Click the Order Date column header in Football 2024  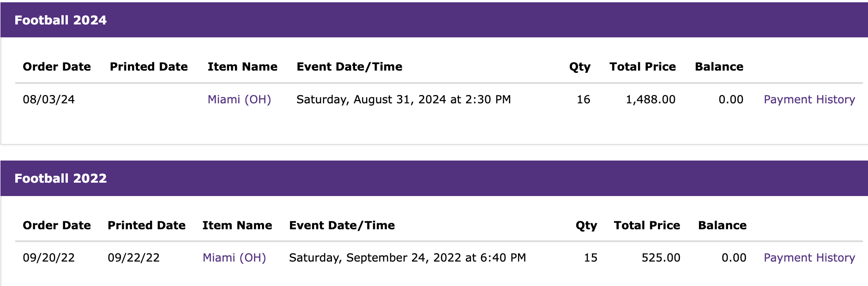57,67
